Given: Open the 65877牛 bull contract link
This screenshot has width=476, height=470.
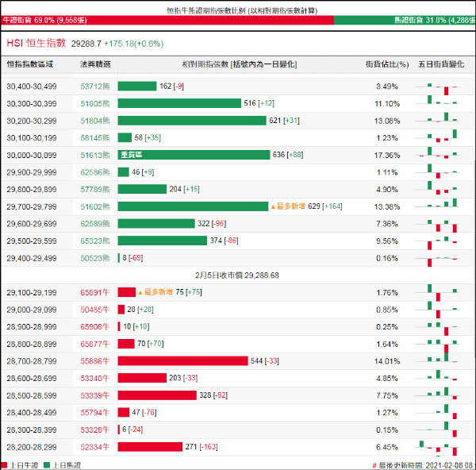Looking at the screenshot, I should point(95,344).
